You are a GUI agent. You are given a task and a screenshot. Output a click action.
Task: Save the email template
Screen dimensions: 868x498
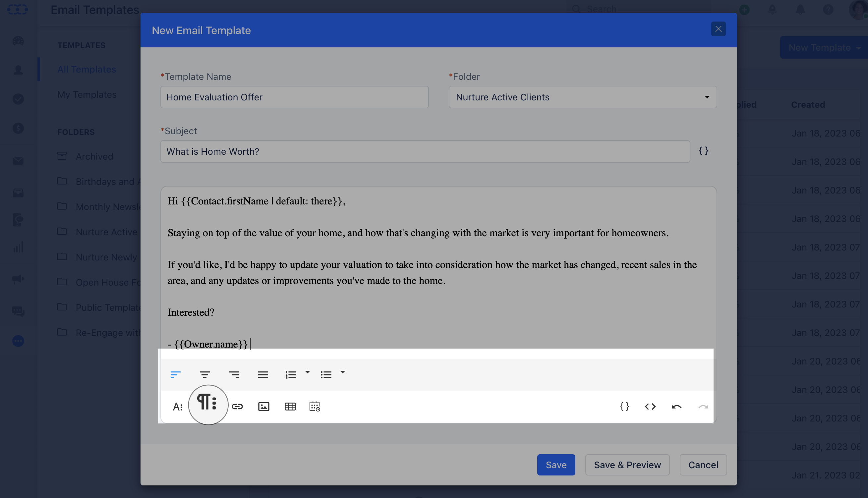coord(556,465)
